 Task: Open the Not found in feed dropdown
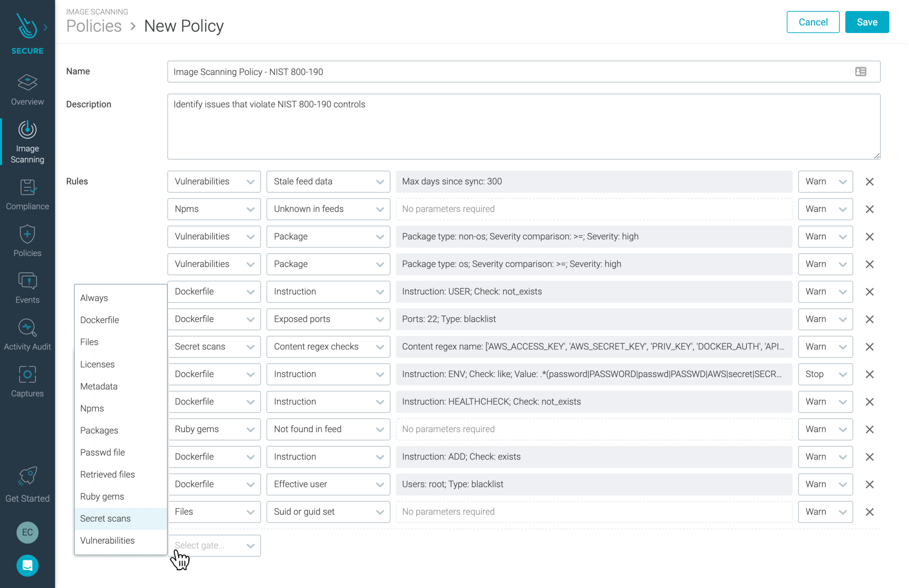coord(328,429)
